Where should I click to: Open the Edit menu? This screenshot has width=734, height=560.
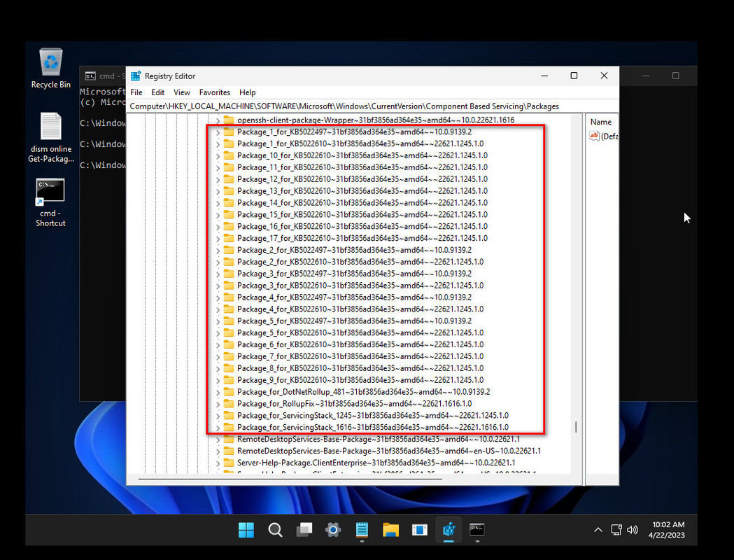(x=157, y=92)
